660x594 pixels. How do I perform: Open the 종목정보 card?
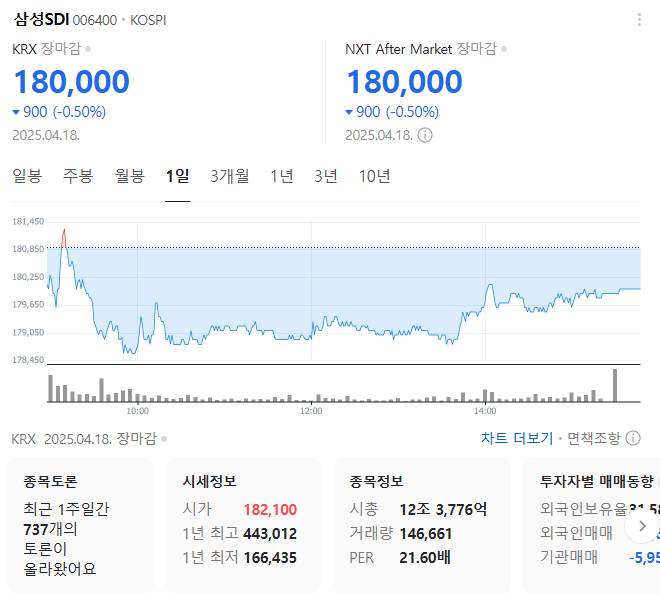point(422,525)
